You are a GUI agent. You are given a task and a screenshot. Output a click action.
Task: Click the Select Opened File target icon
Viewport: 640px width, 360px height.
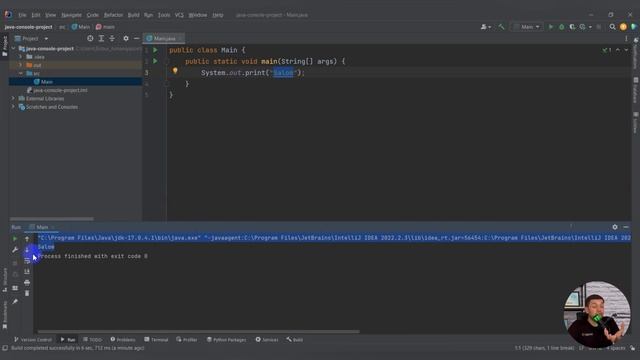tap(90, 38)
